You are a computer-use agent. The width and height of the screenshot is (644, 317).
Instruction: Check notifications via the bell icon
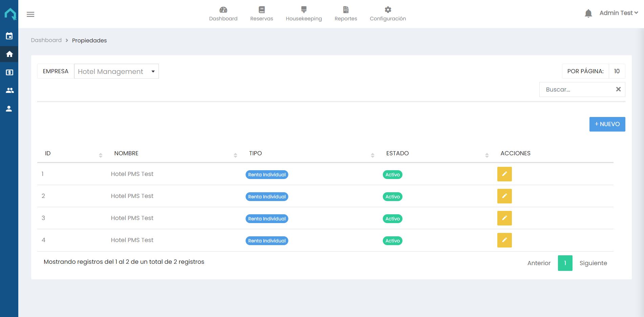(x=588, y=14)
